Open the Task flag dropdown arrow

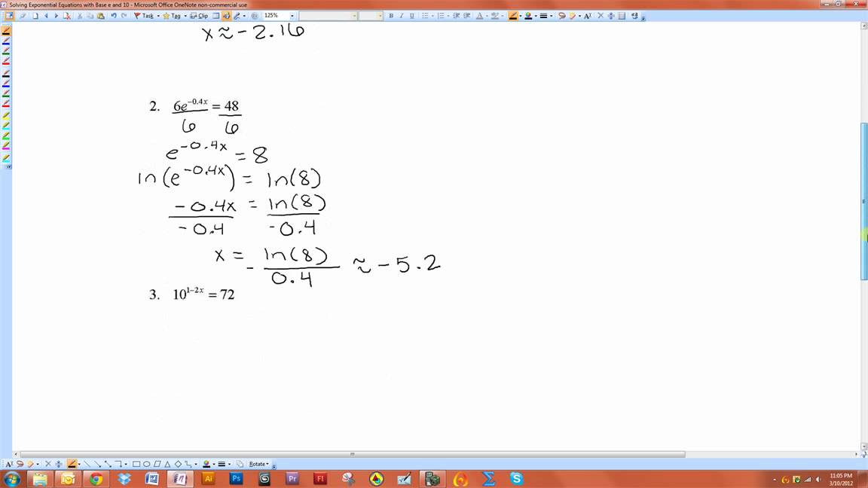158,16
